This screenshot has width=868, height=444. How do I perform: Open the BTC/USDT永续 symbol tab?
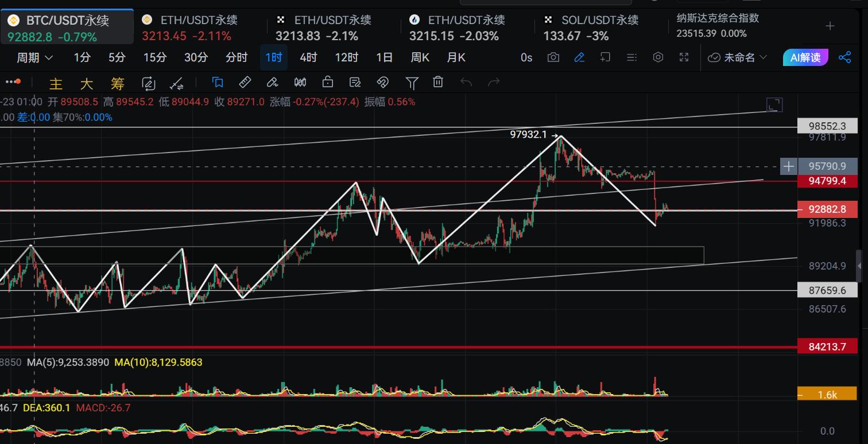pyautogui.click(x=67, y=28)
